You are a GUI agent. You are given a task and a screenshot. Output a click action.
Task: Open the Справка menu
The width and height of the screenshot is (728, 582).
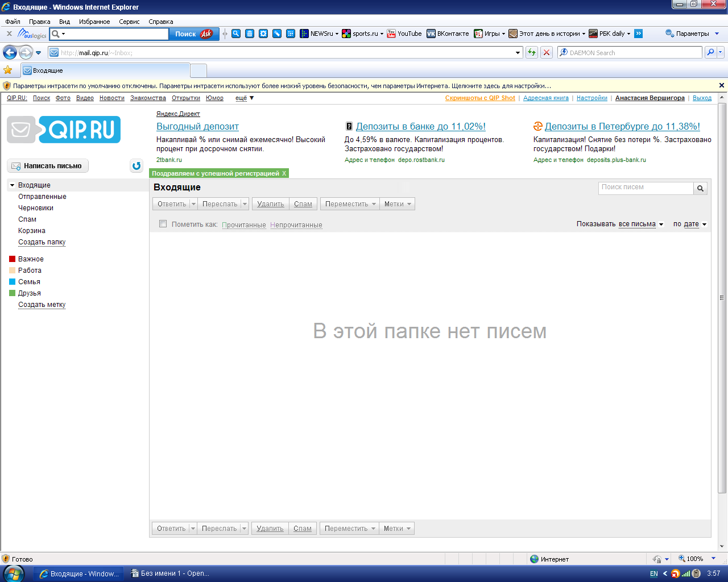[x=160, y=22]
